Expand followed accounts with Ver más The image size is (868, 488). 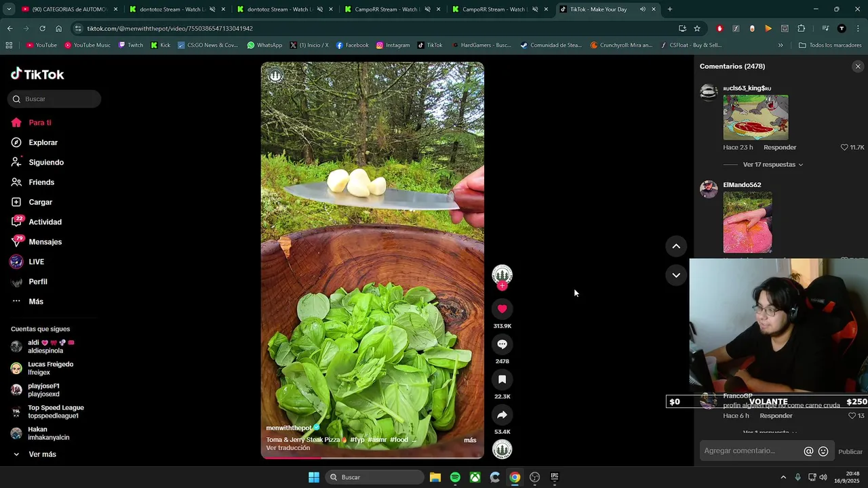pos(42,454)
